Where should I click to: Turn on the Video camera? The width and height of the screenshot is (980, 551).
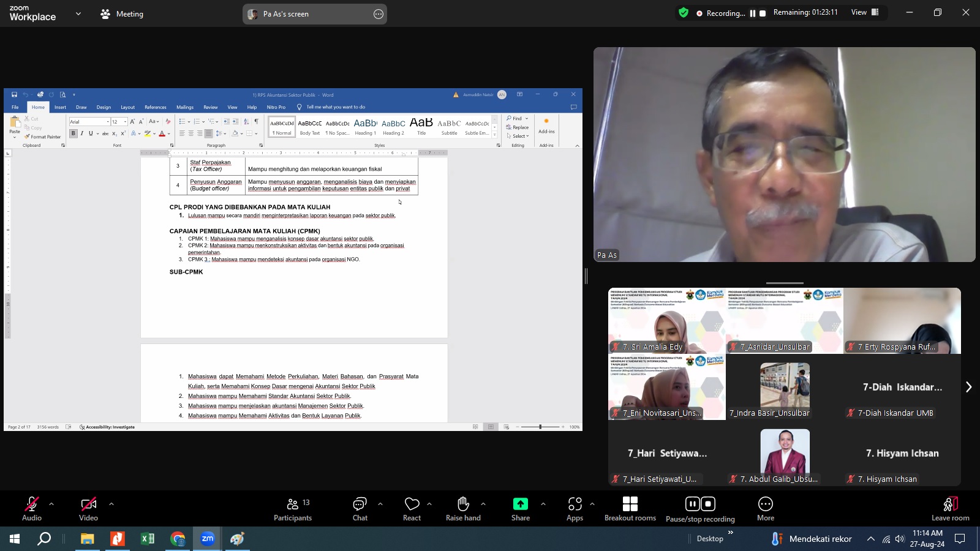[88, 508]
